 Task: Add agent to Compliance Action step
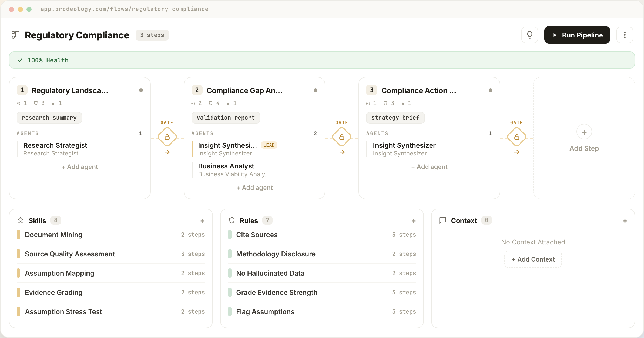click(429, 167)
